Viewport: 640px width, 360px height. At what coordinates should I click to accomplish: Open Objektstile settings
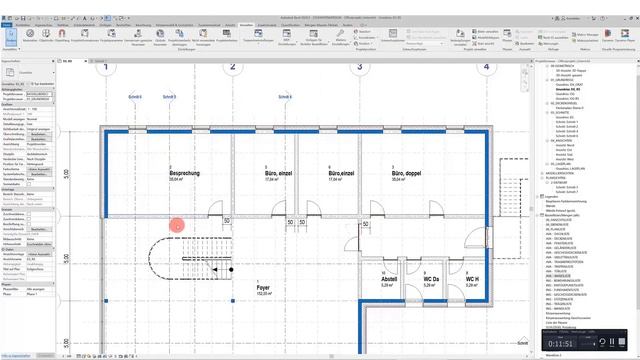point(46,36)
